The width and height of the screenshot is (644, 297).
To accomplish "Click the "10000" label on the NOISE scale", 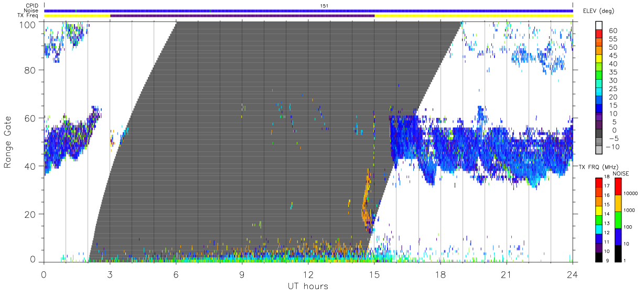I will tap(631, 193).
